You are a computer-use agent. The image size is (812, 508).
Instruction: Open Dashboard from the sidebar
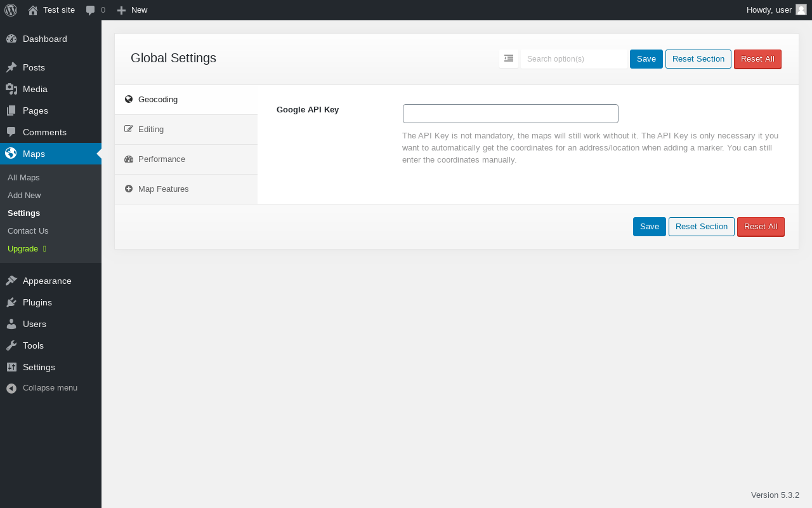click(x=44, y=39)
